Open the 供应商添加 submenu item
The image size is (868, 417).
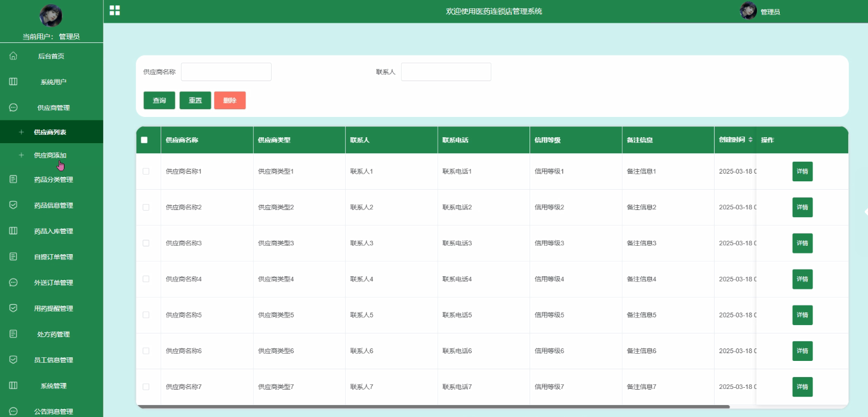pos(51,155)
